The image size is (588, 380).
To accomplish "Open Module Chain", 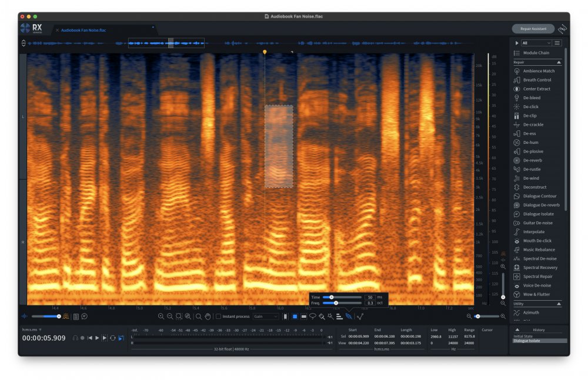I will pos(536,53).
